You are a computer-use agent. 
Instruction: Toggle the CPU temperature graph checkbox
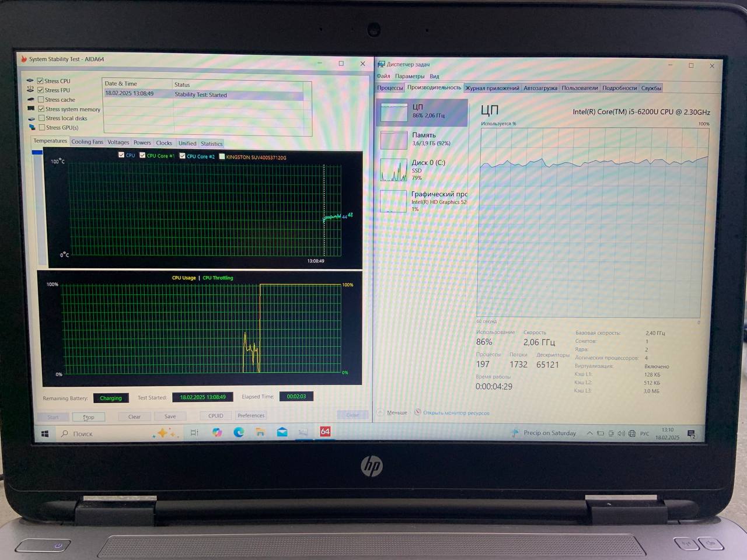click(x=121, y=155)
